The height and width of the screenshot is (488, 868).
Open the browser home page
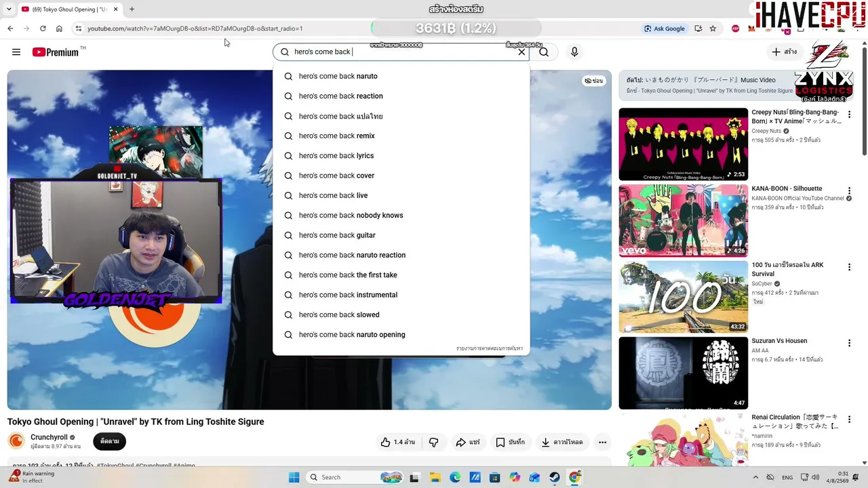59,28
